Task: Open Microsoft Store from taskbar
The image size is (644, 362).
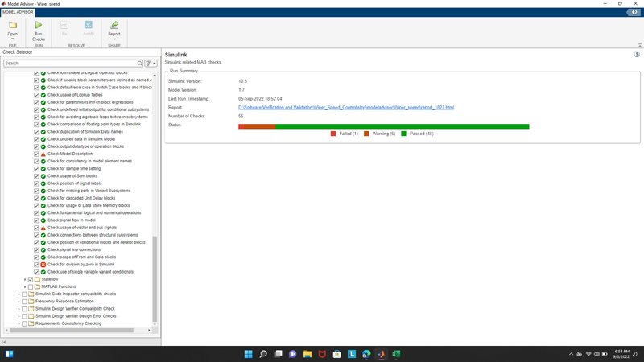Action: tap(336, 354)
